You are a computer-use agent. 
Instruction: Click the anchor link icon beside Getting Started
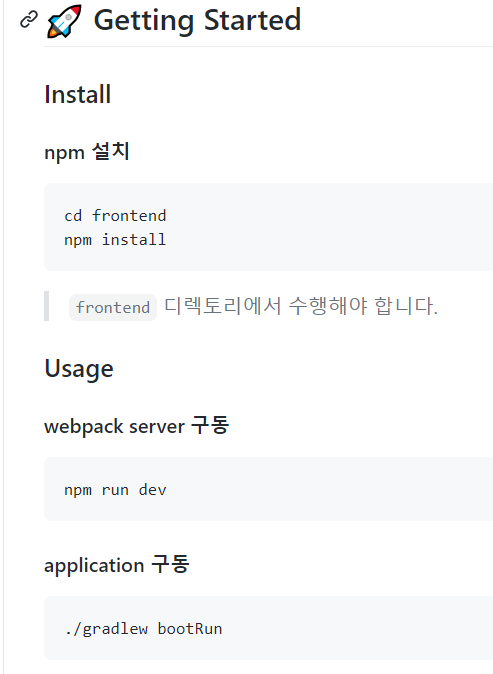[29, 20]
